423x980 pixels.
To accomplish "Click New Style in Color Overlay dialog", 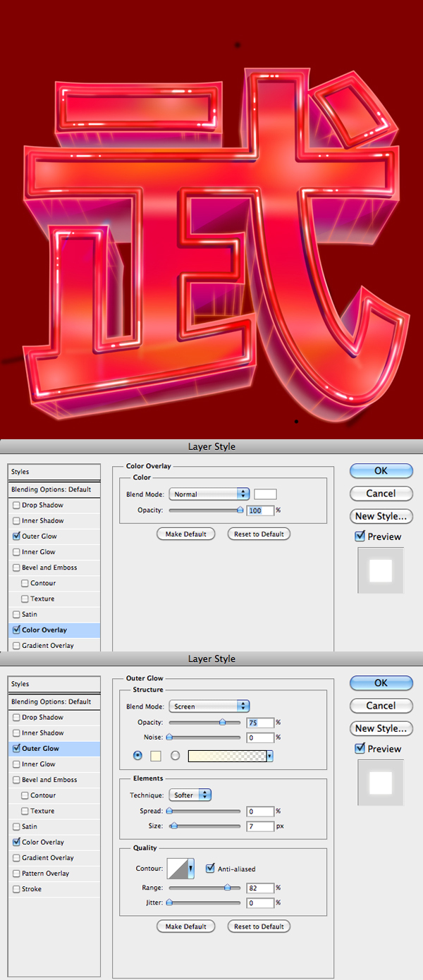I will (x=381, y=516).
